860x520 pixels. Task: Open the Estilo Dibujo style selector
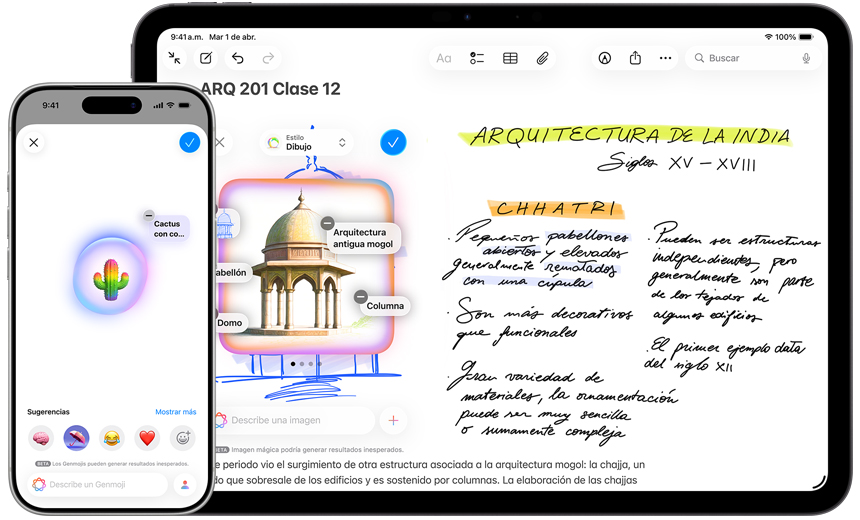(308, 142)
